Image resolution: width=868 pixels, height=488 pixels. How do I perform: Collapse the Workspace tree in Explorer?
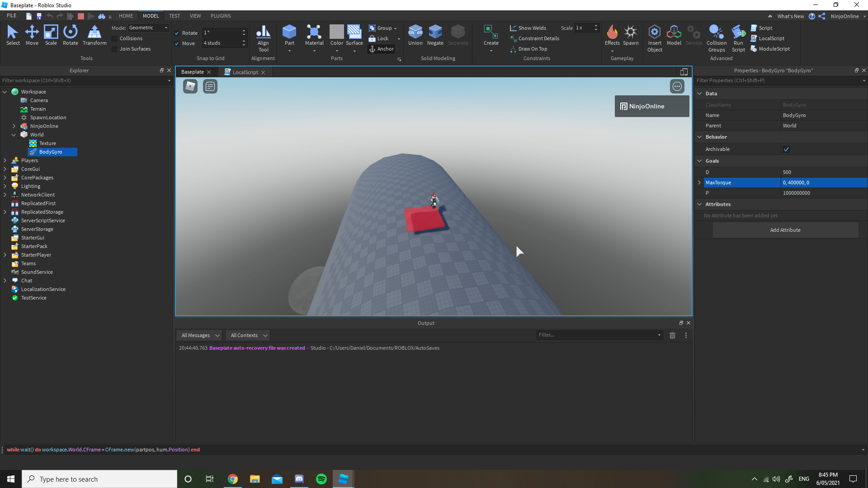5,91
